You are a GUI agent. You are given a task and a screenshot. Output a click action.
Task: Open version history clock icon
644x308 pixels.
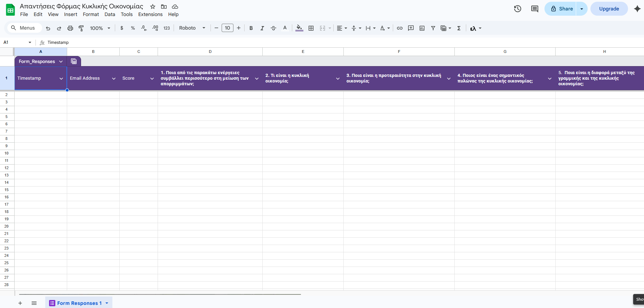tap(518, 9)
